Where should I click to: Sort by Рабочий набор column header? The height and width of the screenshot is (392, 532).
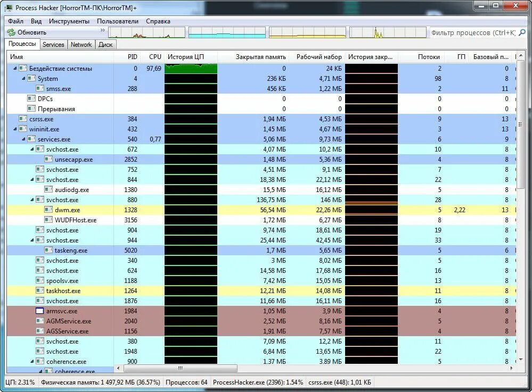(x=317, y=57)
